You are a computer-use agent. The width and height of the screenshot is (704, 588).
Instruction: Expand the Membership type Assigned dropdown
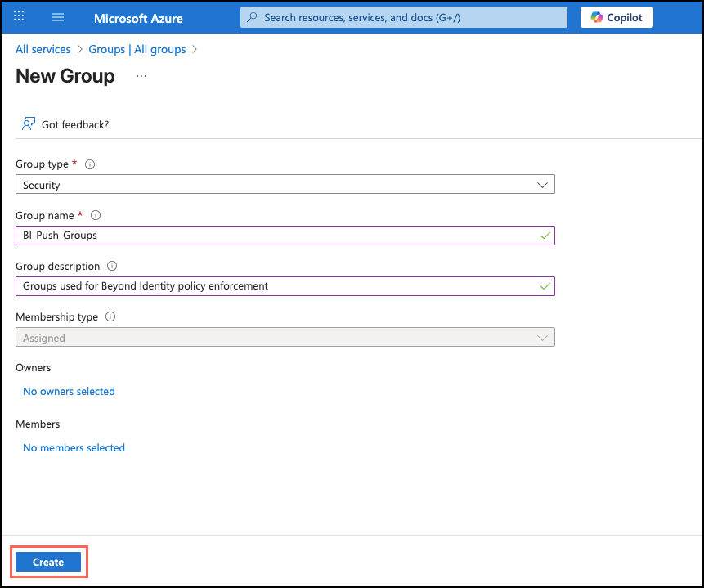click(x=285, y=338)
